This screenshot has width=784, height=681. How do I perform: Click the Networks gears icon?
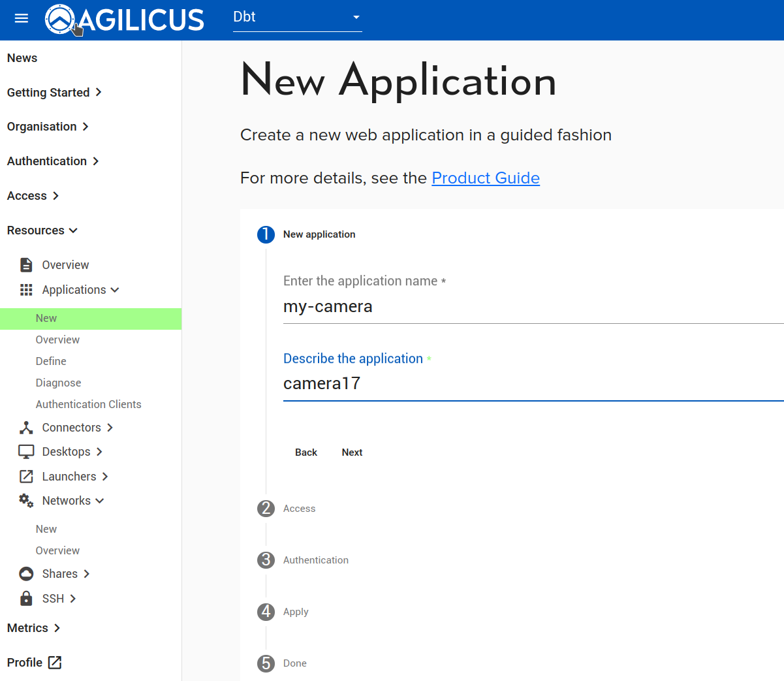click(26, 500)
